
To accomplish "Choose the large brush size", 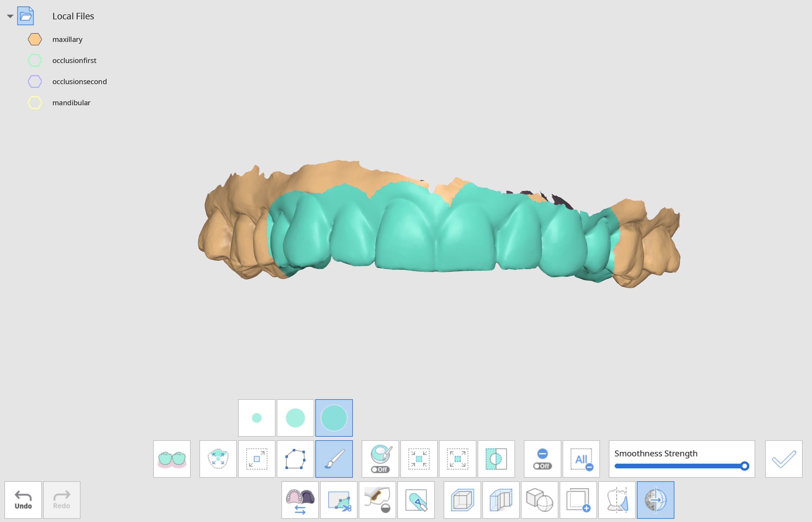I will point(334,418).
